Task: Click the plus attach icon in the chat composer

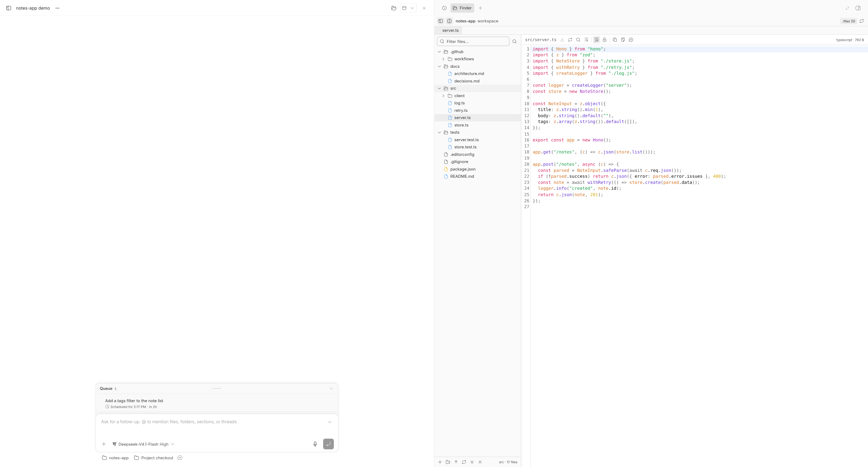Action: coord(104,444)
